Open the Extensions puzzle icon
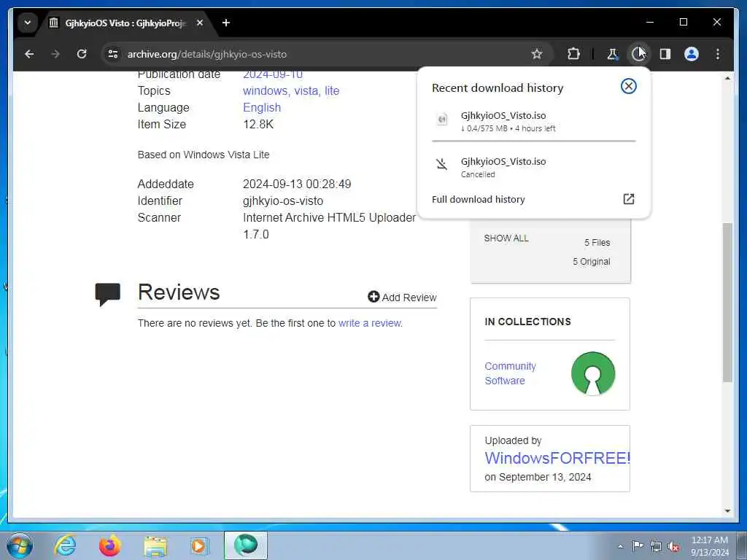 point(573,54)
